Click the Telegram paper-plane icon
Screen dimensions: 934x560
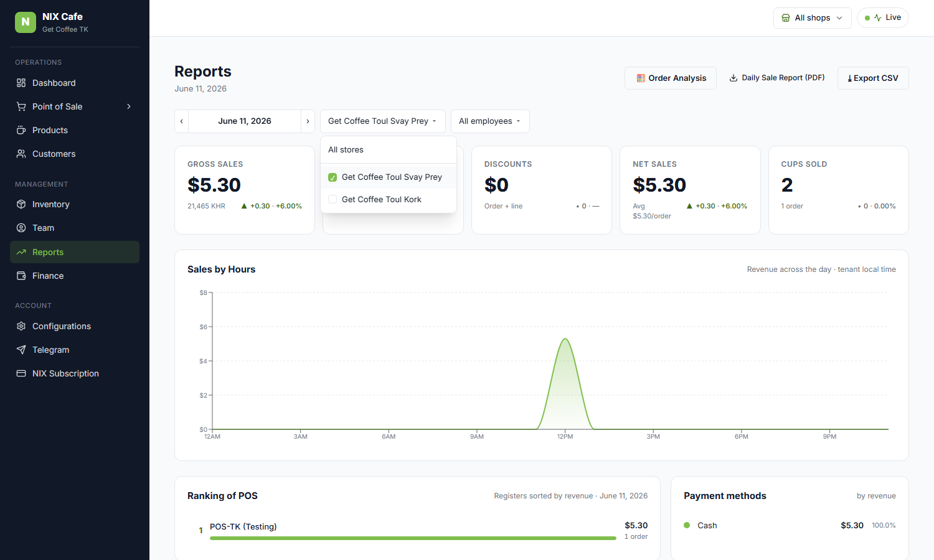tap(21, 350)
